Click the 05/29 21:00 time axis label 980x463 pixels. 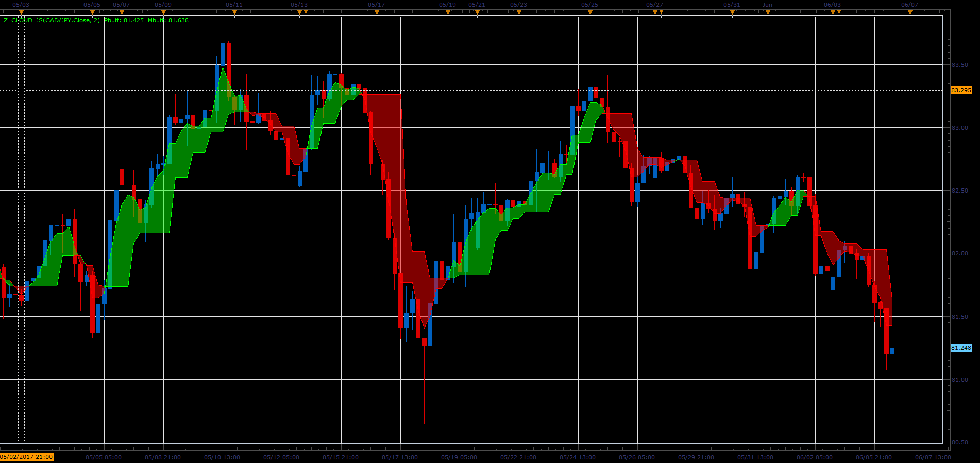(x=696, y=457)
